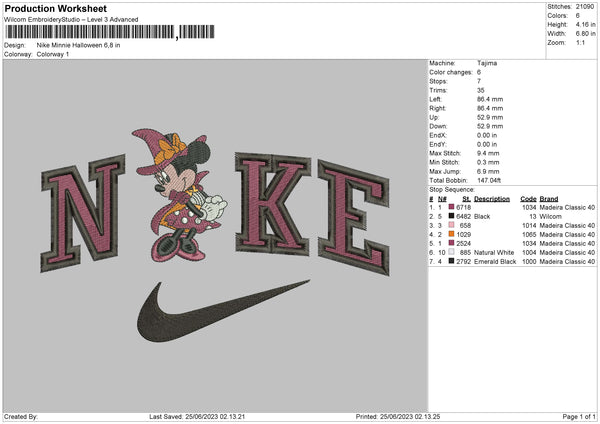
Task: Select orange swatch for thread 1029
Action: point(451,234)
